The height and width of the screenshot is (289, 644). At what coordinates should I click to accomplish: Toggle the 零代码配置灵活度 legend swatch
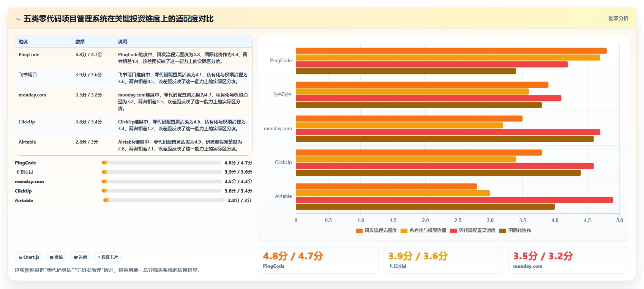pyautogui.click(x=453, y=231)
